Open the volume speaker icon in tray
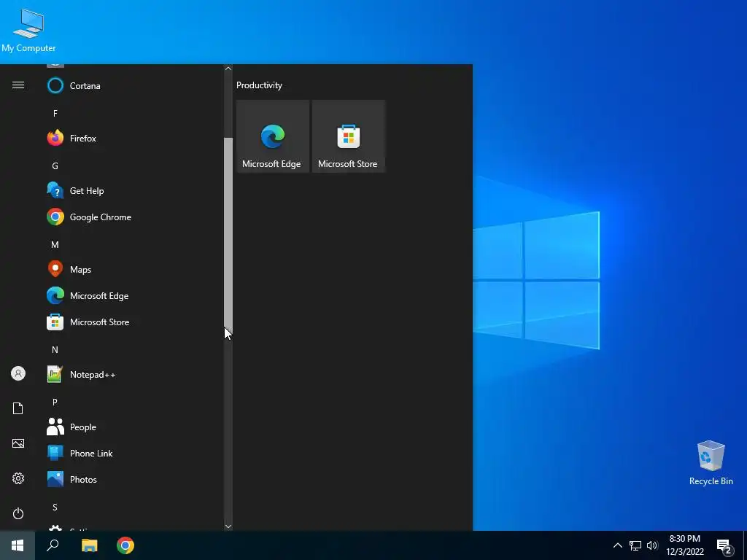The height and width of the screenshot is (560, 747). 652,545
